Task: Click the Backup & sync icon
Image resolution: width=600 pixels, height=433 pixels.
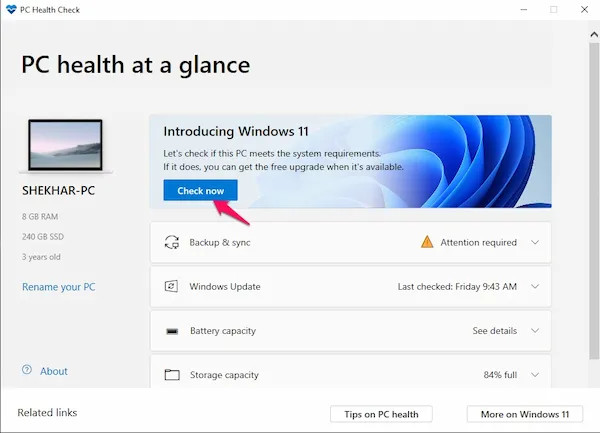Action: [x=172, y=243]
